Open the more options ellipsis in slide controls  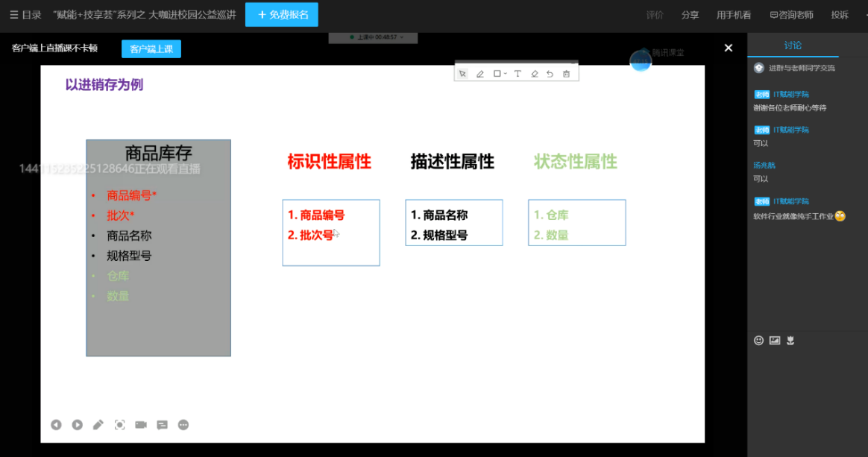(183, 425)
